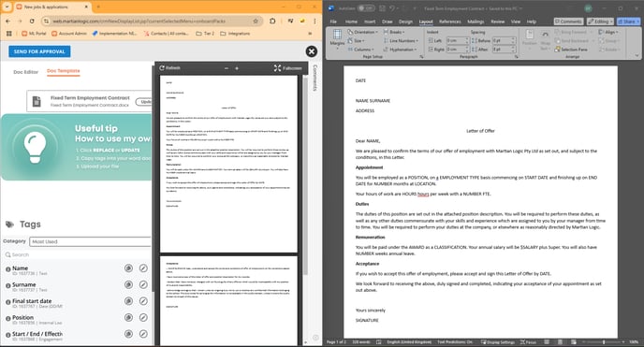Switch to the Doc Editor tab
The height and width of the screenshot is (347, 644).
(x=25, y=72)
